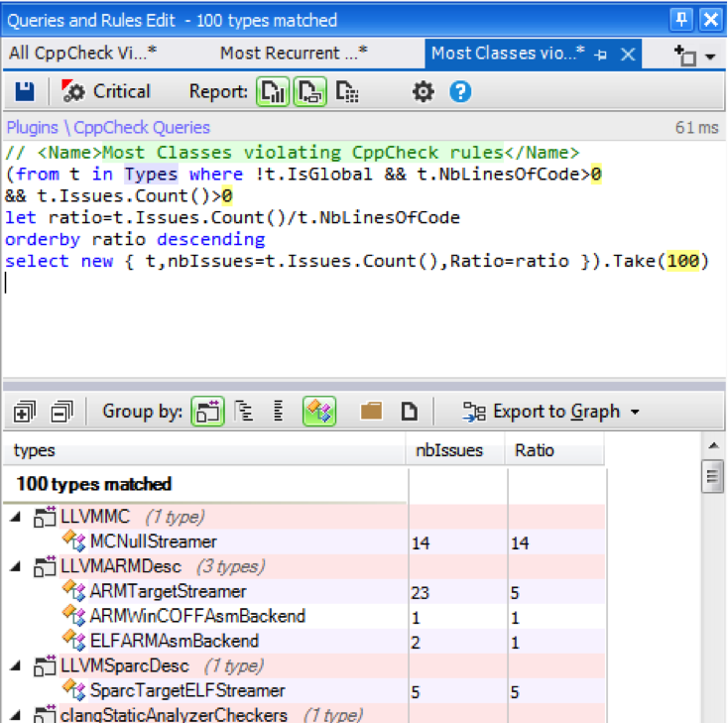
Task: Toggle Group by types
Action: [x=319, y=412]
